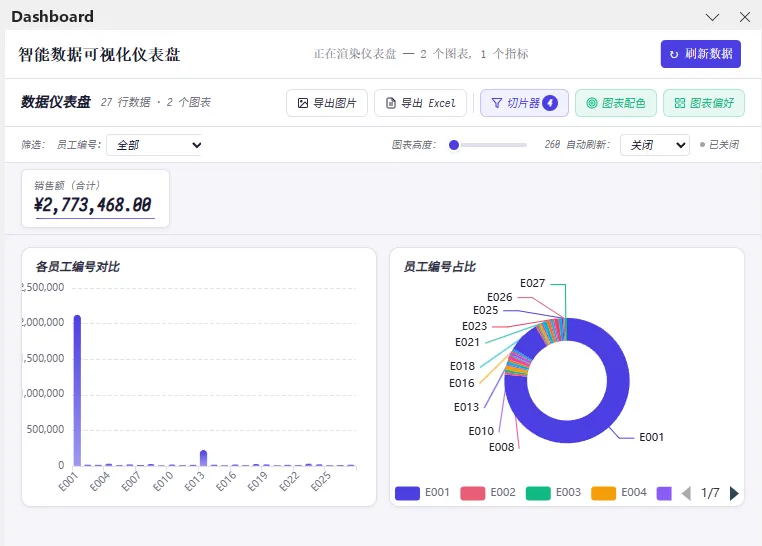Go to next legend page arrow
Screen dimensions: 762x546
(734, 493)
